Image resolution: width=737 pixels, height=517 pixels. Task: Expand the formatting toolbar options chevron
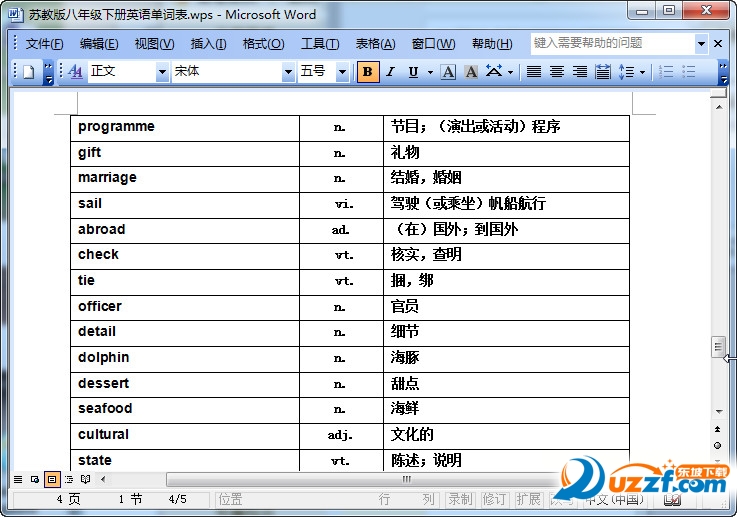point(723,73)
